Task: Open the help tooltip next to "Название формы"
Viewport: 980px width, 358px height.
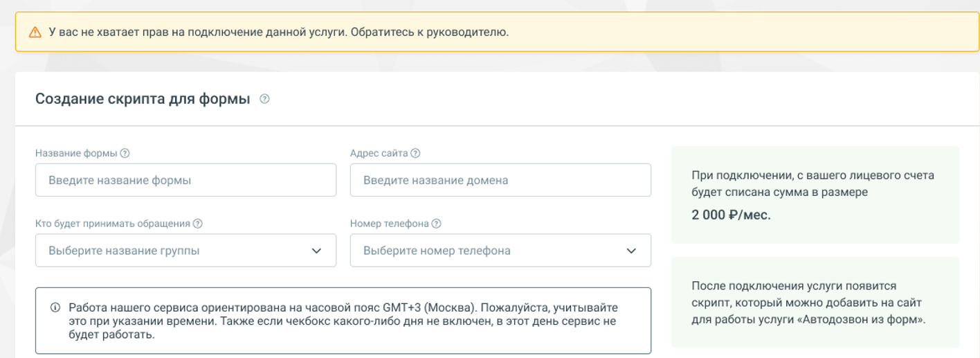Action: click(x=125, y=154)
